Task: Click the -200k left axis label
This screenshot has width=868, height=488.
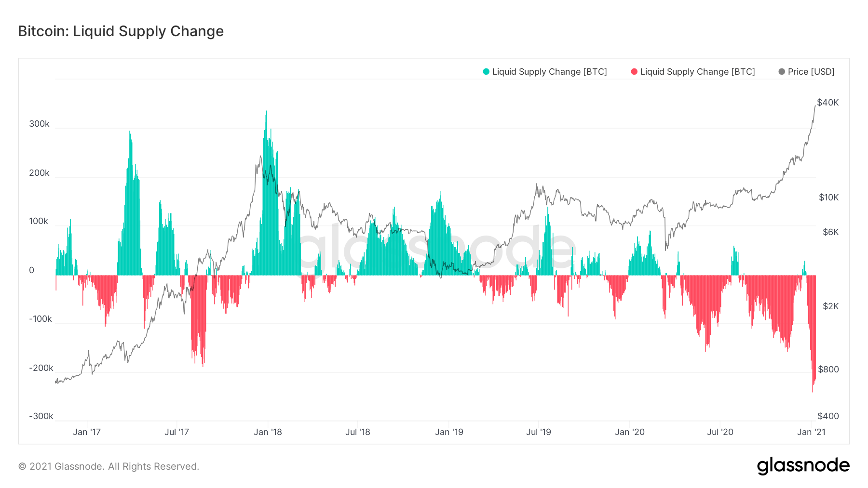Action: point(41,368)
